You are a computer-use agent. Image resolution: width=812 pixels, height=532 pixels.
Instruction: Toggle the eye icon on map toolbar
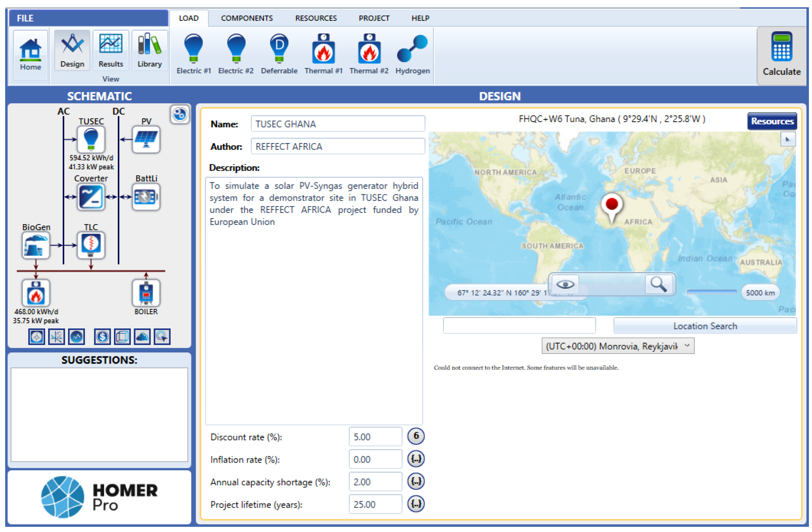coord(565,284)
